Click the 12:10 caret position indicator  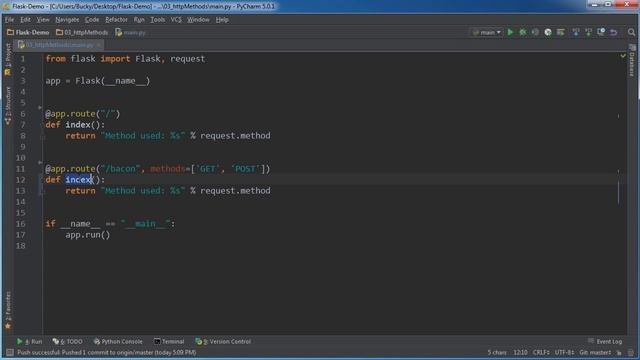click(520, 352)
